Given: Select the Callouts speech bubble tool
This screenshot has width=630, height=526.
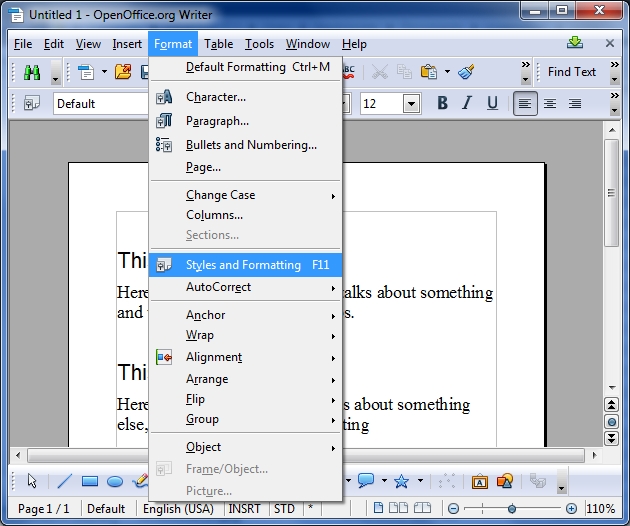Looking at the screenshot, I should click(x=366, y=480).
